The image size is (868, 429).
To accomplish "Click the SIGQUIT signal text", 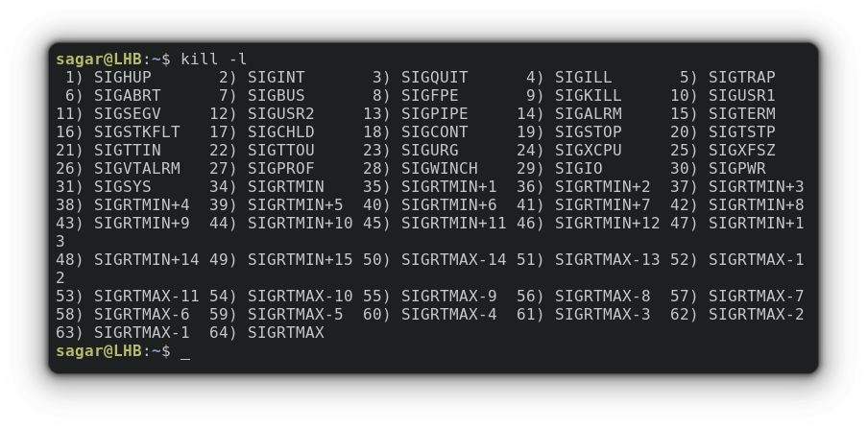I will (435, 77).
